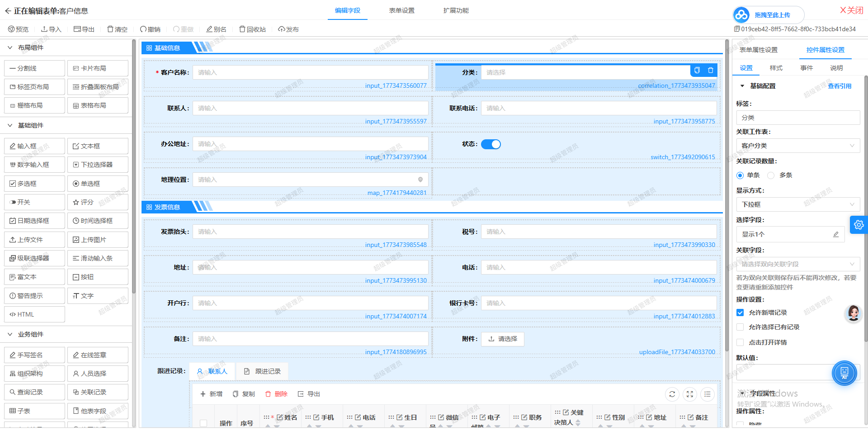Screen dimensions: 868x431
Task: Click the round blue robot helper button
Action: click(x=844, y=373)
